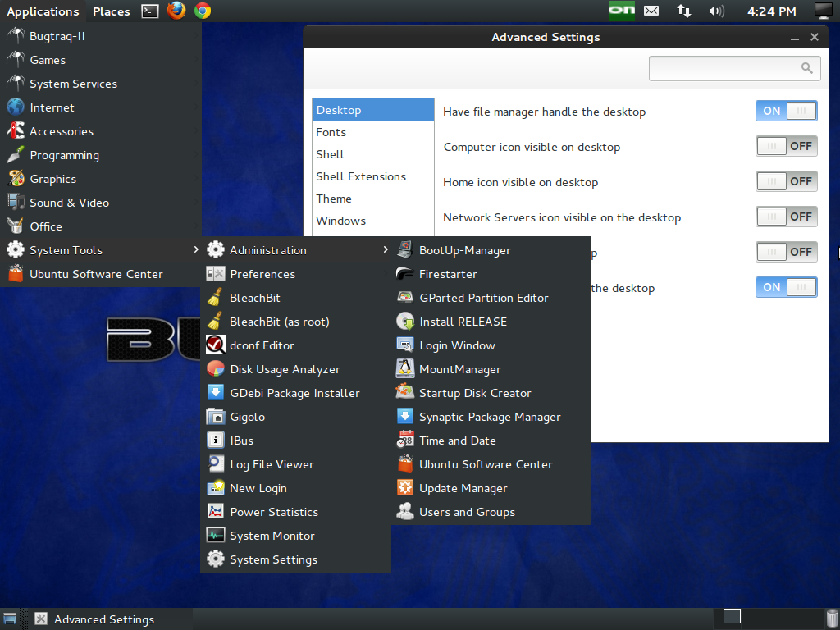Toggle the fifth OFF switch, label ending in 'p'
This screenshot has width=840, height=630.
[x=787, y=252]
